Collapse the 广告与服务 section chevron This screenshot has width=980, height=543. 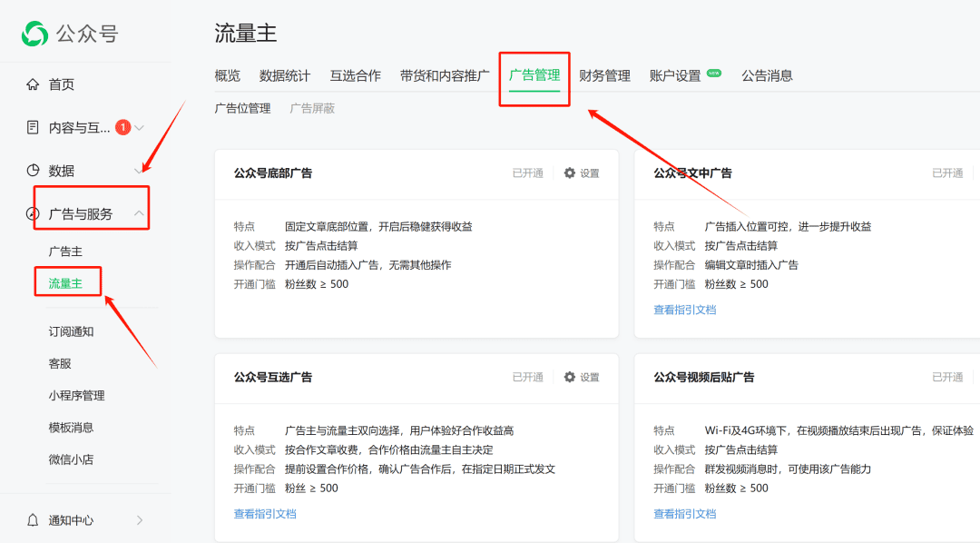click(139, 213)
